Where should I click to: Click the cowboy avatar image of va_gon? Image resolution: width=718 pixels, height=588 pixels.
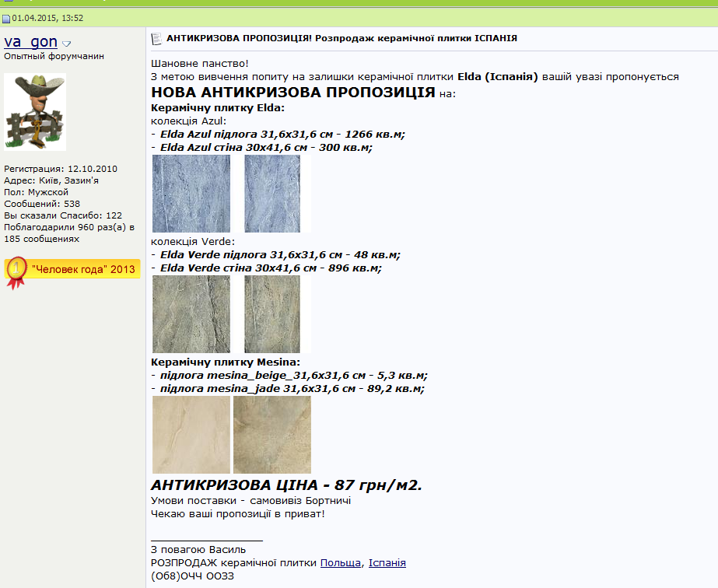(35, 112)
